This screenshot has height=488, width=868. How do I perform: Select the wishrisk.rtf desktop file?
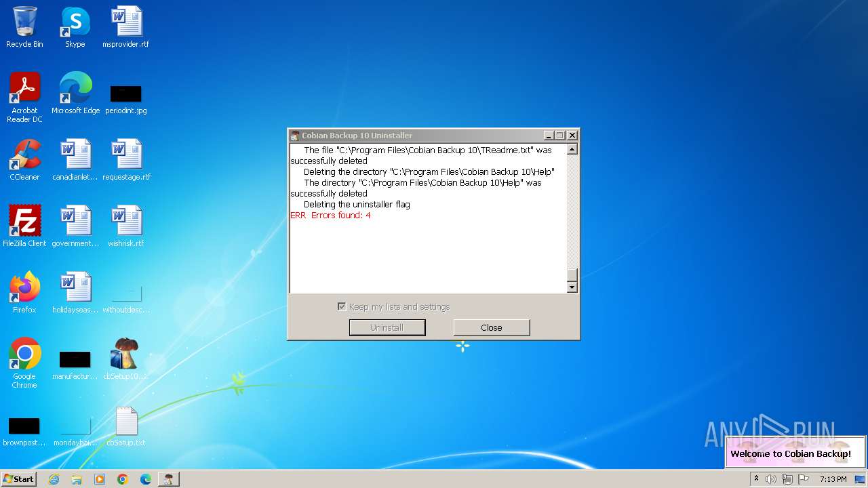click(126, 226)
